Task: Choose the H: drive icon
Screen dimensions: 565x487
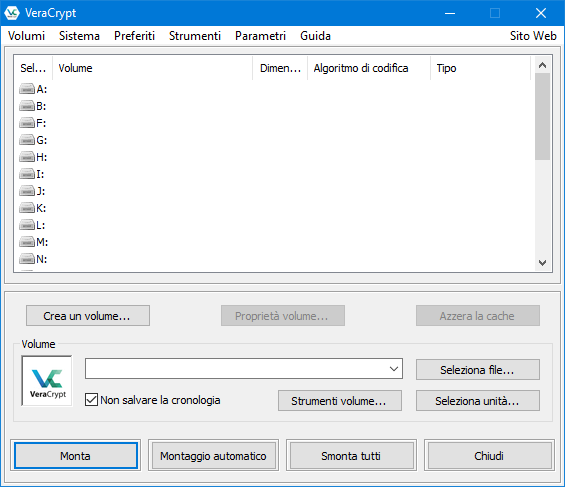Action: pyautogui.click(x=27, y=157)
